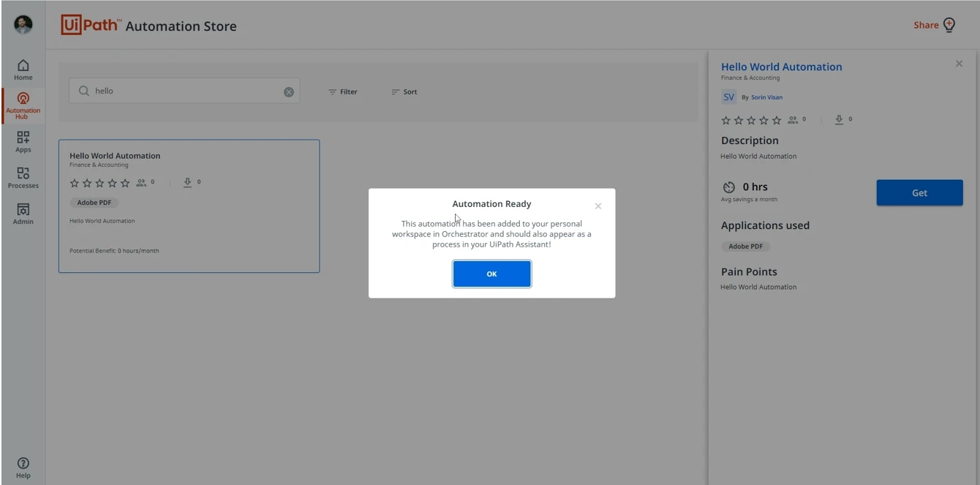
Task: Close the Automation Ready dialog
Action: (x=598, y=206)
